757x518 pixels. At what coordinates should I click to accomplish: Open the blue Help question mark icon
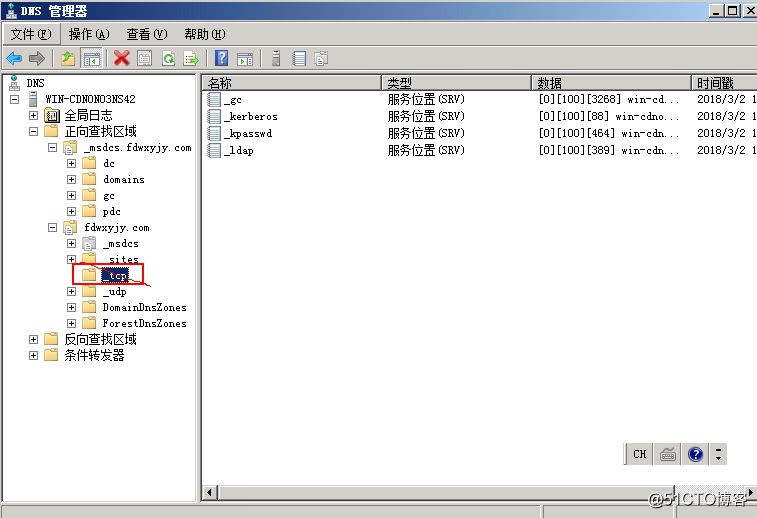(221, 59)
